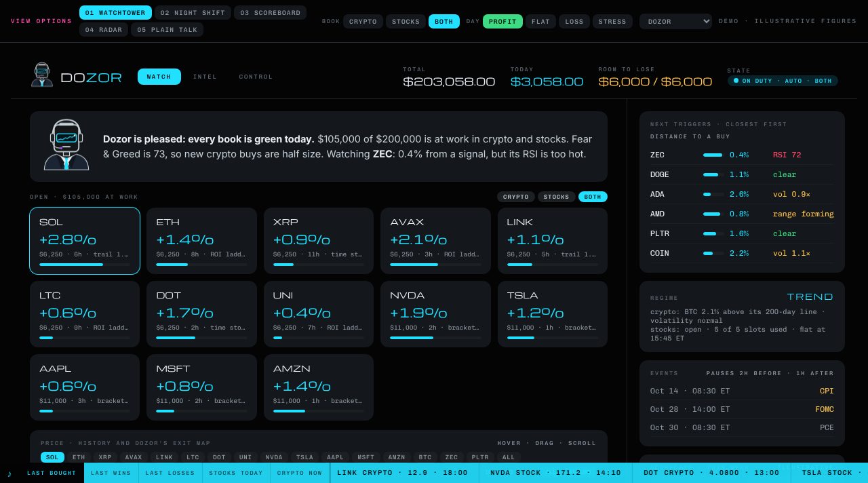Select the Stress day scenario
Viewport: 868px width, 483px height.
click(x=612, y=22)
